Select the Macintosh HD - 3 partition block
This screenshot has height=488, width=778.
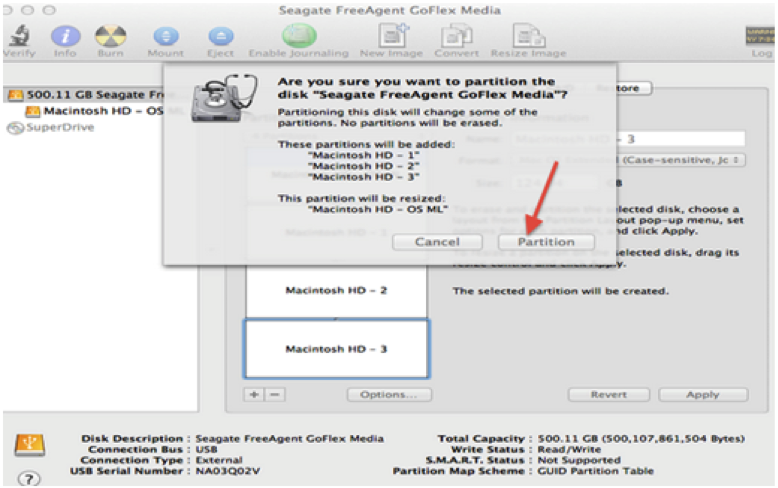(336, 349)
